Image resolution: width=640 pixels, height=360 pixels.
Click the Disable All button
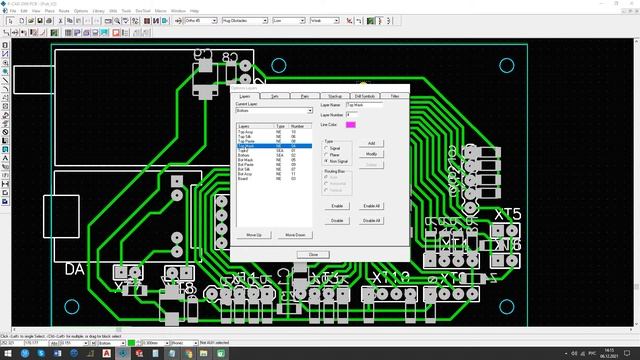[x=371, y=220]
